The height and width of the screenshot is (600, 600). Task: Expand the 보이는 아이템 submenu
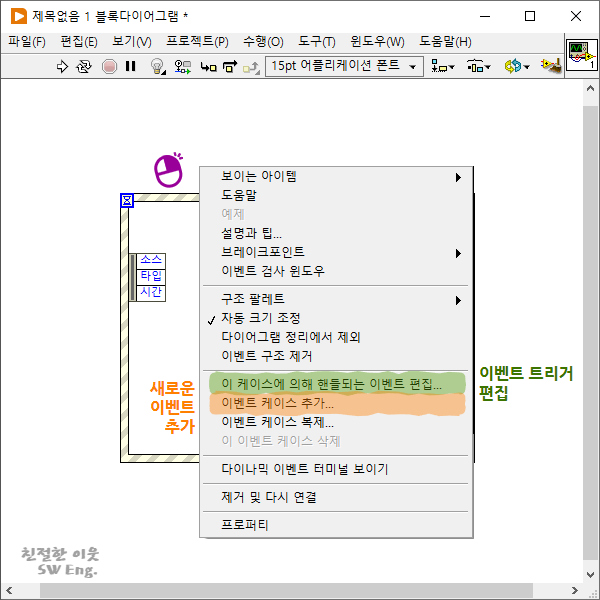336,176
